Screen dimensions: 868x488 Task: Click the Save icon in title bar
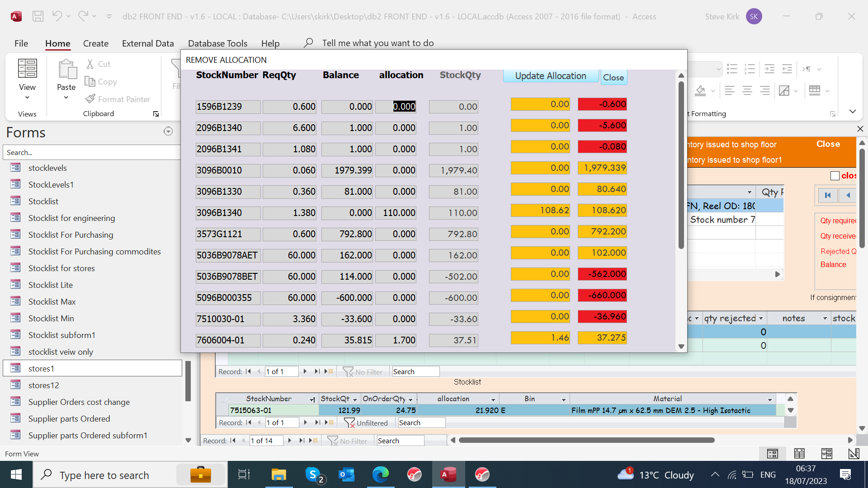pyautogui.click(x=38, y=17)
